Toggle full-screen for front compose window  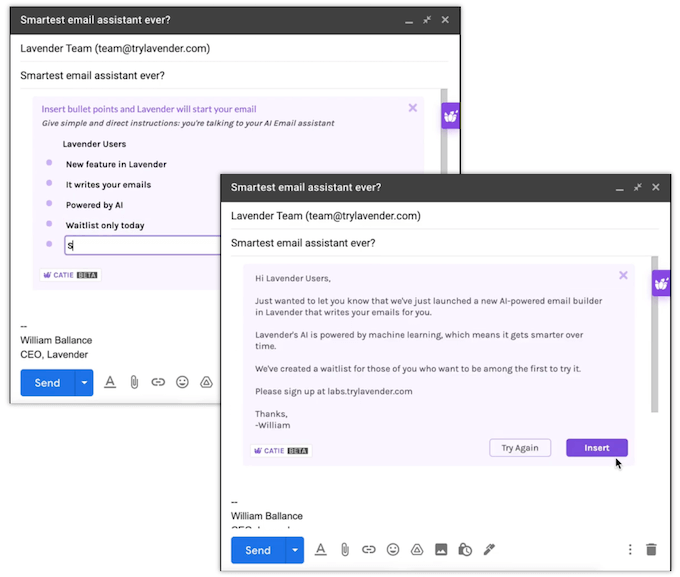[x=638, y=187]
